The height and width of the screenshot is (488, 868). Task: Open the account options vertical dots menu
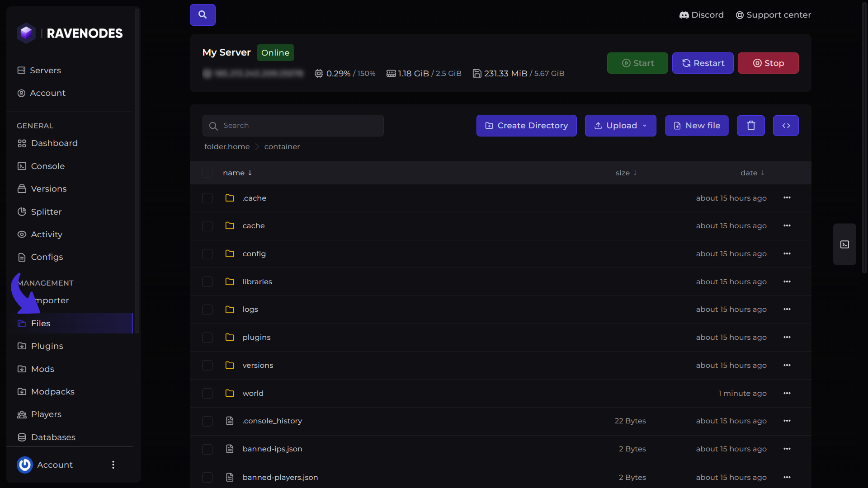(x=113, y=465)
